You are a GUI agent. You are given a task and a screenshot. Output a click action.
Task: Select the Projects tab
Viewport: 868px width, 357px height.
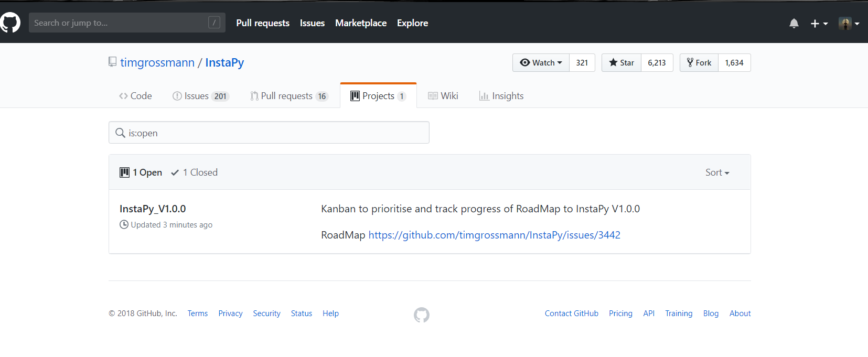tap(378, 96)
